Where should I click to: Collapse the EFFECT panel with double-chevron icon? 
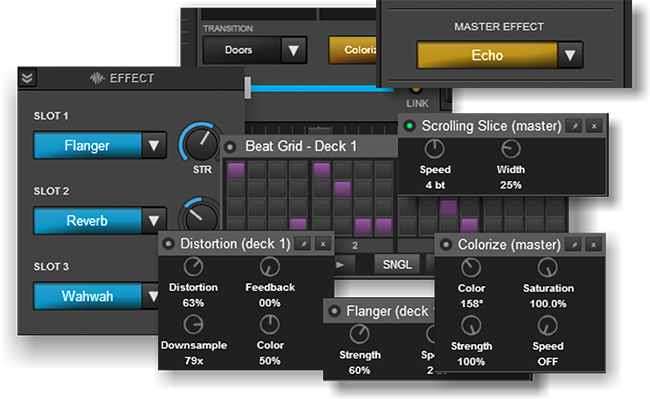[x=27, y=78]
